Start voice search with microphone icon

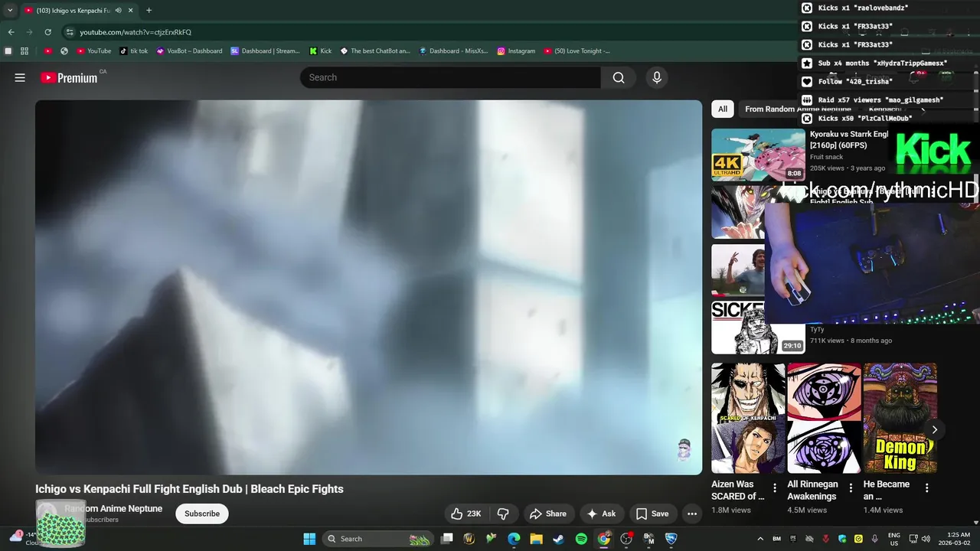(x=656, y=77)
